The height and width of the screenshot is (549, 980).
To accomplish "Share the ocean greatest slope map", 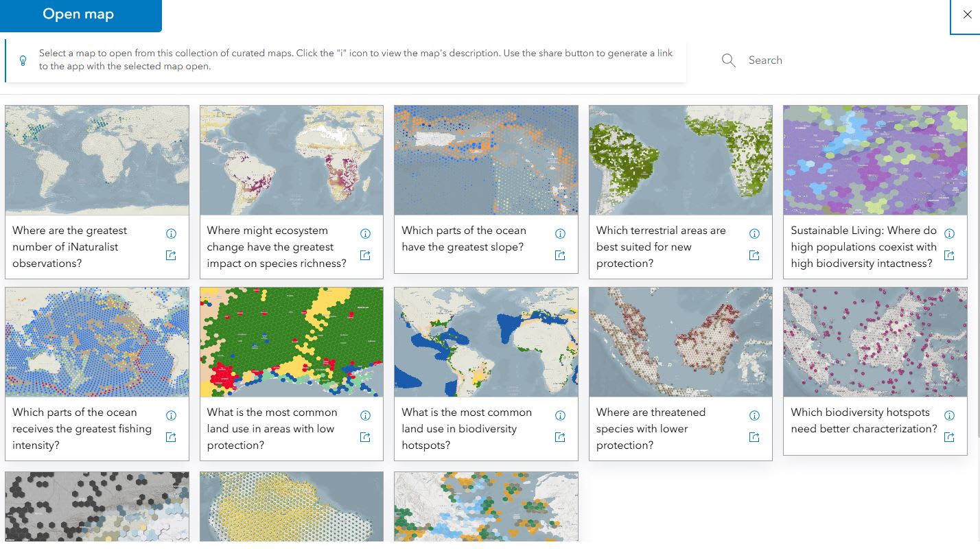I will 560,255.
